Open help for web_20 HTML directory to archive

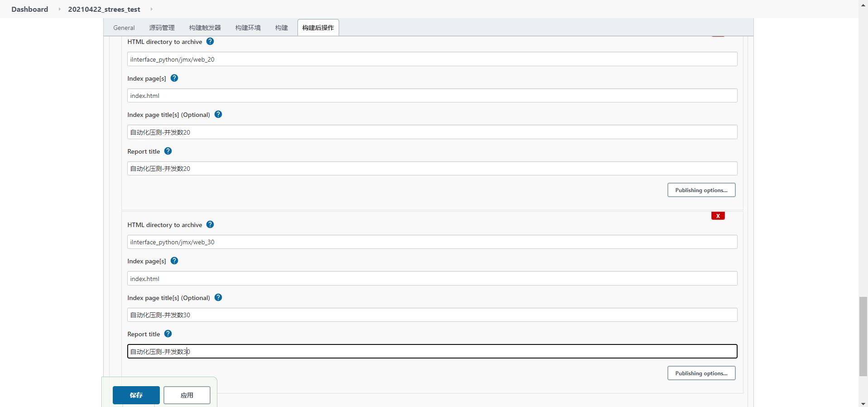210,41
